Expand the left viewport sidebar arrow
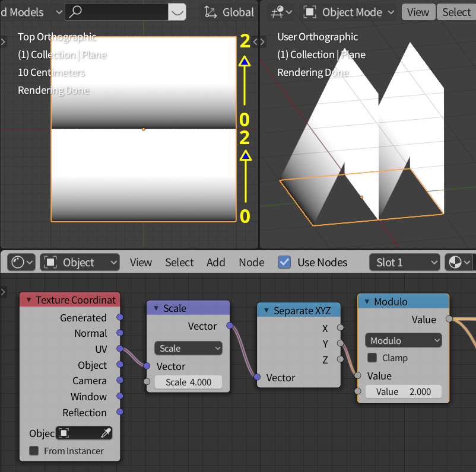This screenshot has height=472, width=476. pos(4,42)
